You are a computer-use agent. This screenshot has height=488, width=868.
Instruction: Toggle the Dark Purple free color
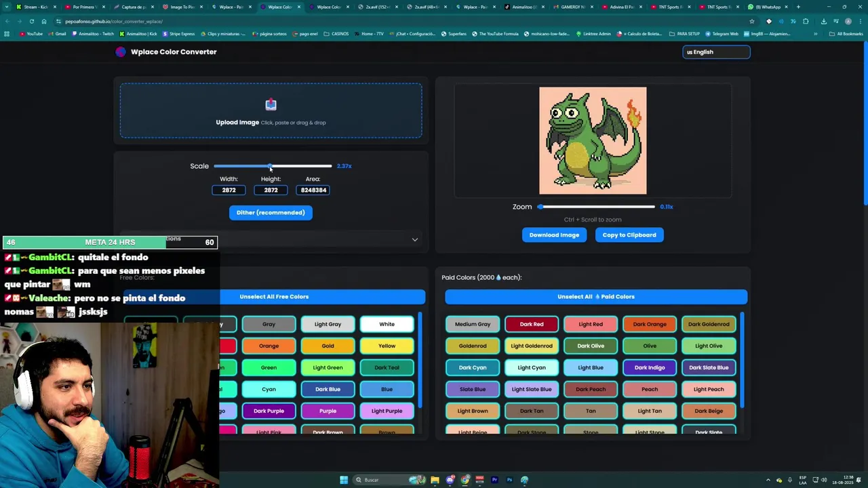point(269,411)
